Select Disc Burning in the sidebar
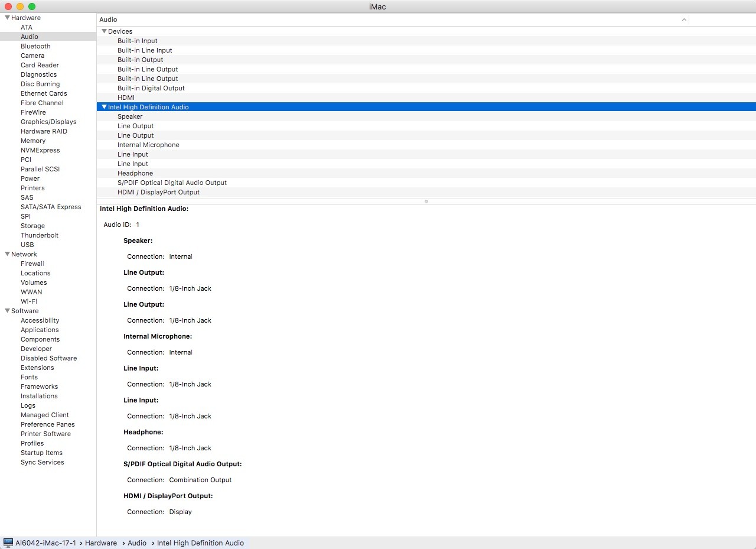 40,84
